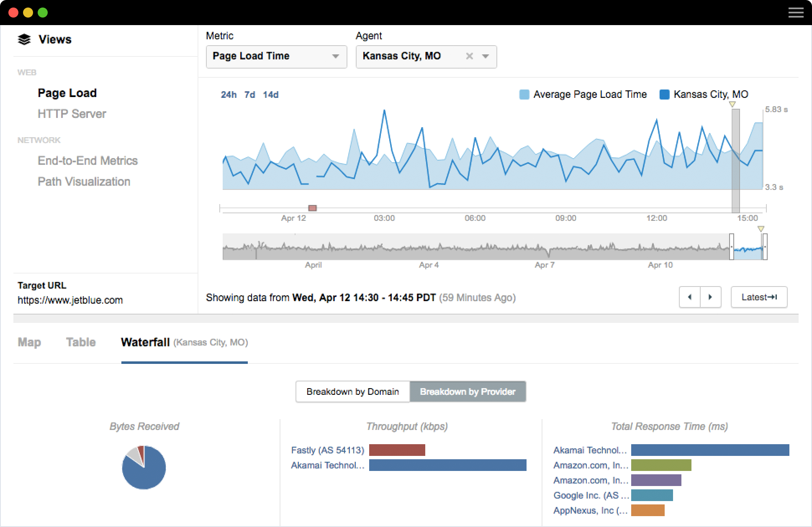Select Breakdown by Provider toggle
Viewport: 812px width, 527px height.
click(x=468, y=391)
